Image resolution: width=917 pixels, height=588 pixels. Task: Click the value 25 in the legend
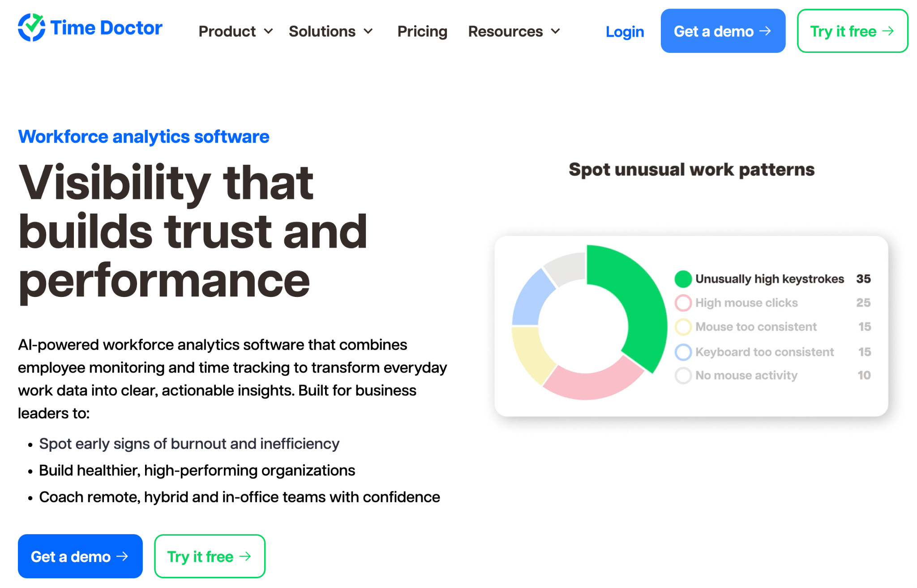pos(863,303)
